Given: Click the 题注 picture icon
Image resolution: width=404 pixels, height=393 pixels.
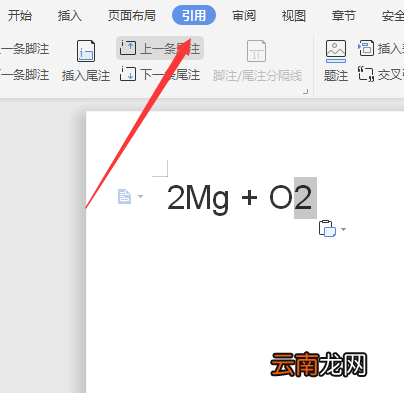Looking at the screenshot, I should (x=336, y=52).
